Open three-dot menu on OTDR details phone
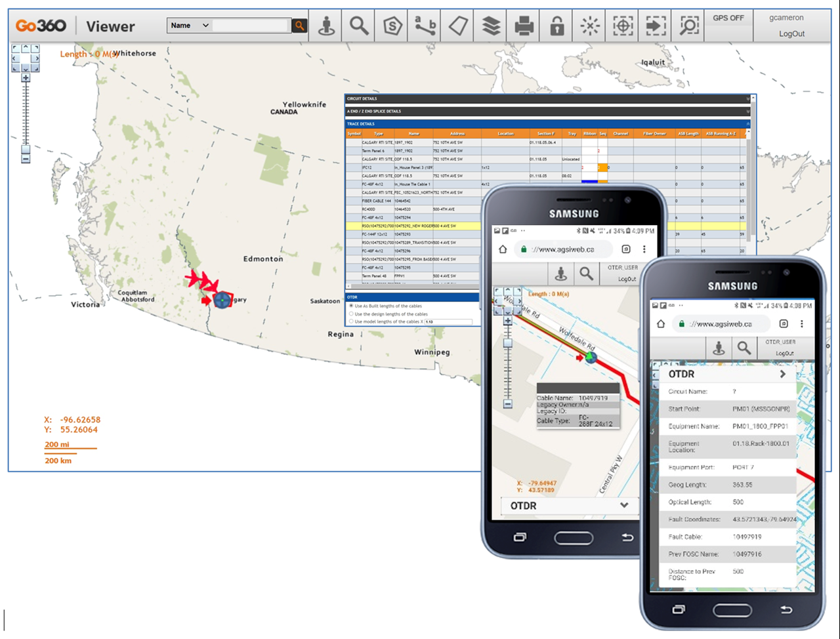 tap(802, 323)
